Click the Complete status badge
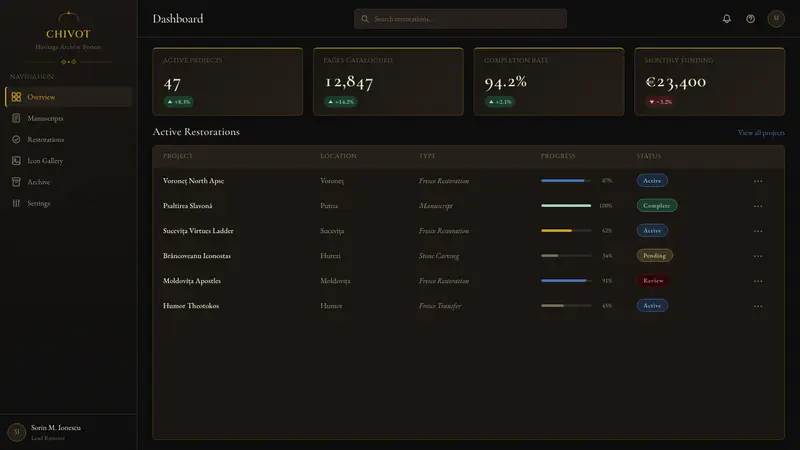Viewport: 800px width, 450px height. click(x=656, y=206)
